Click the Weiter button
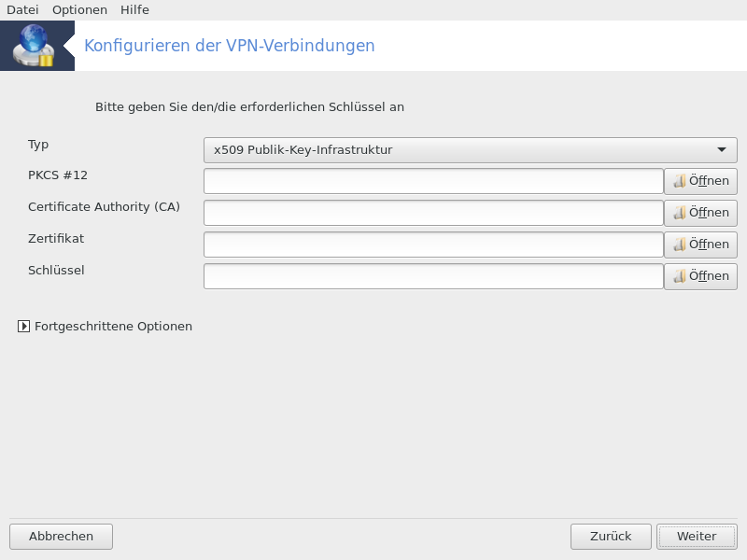Screen dimensions: 747x560 (x=697, y=537)
